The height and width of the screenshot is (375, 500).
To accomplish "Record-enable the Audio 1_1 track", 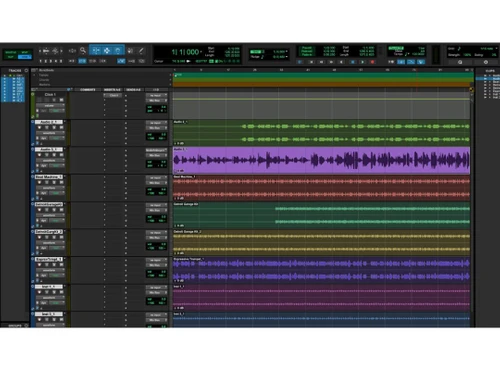I will pos(40,155).
